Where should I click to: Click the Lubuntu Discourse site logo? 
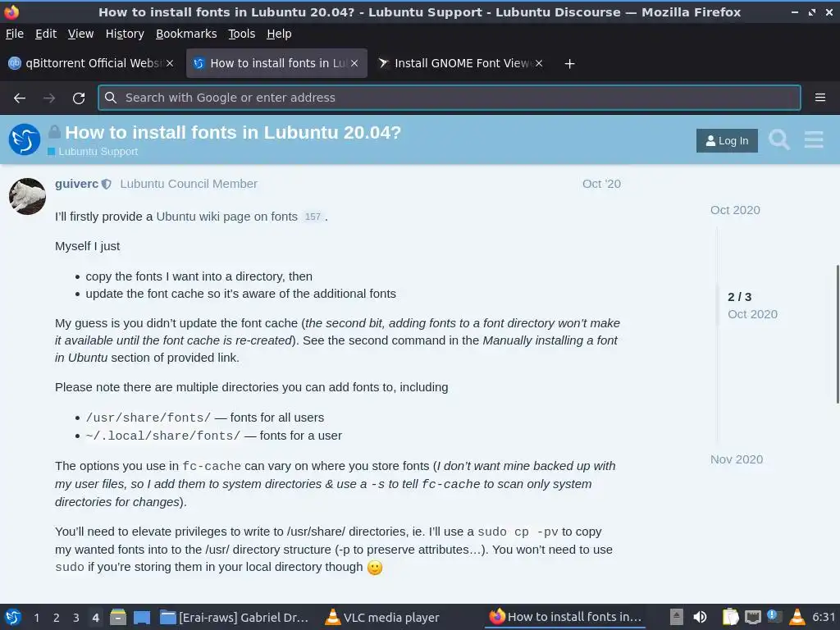coord(24,139)
